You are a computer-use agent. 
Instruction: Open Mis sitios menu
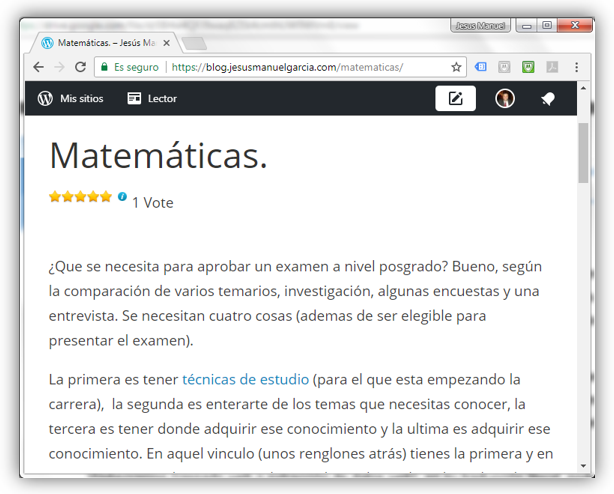coord(81,99)
